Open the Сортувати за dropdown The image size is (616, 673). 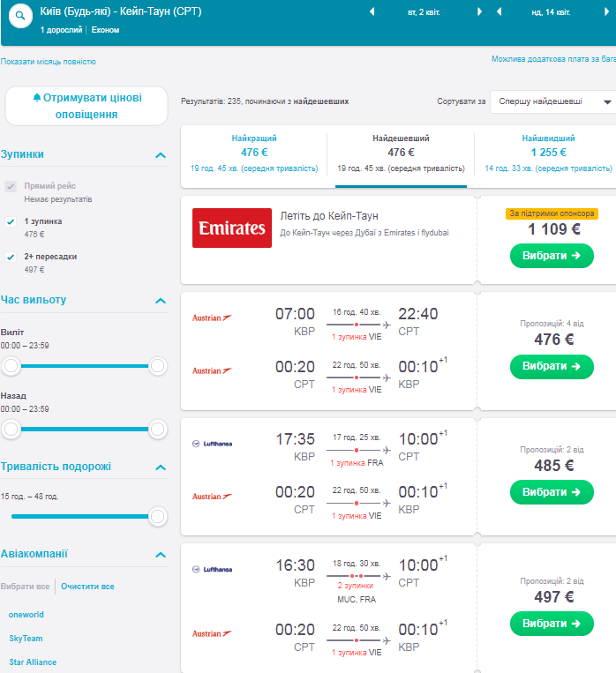point(553,101)
